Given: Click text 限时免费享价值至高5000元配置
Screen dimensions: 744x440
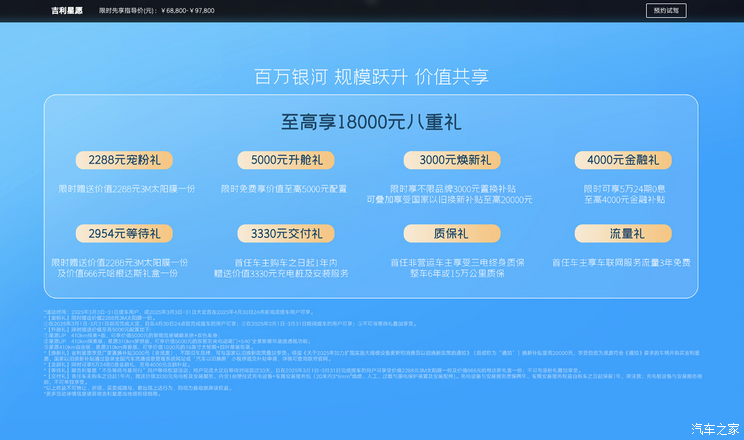Looking at the screenshot, I should [284, 189].
